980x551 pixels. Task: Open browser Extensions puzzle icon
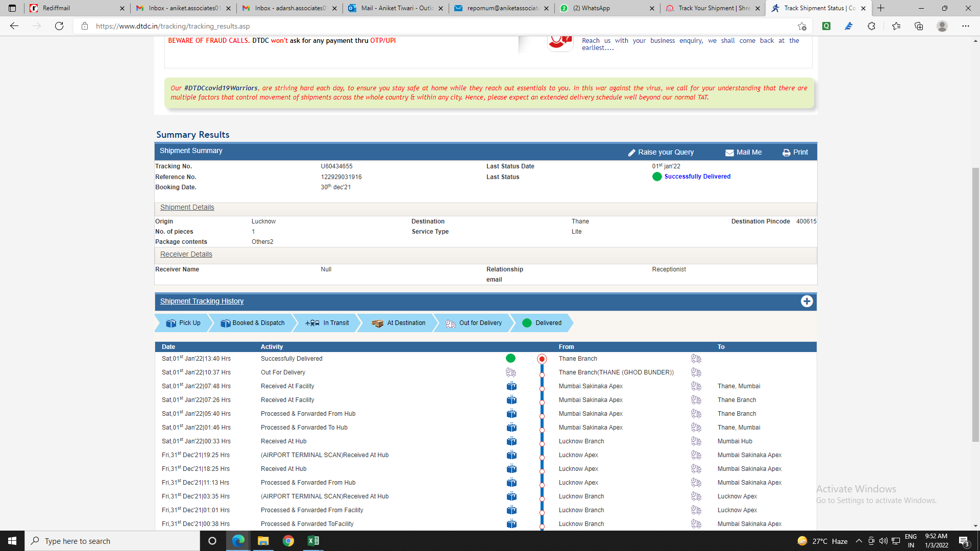(871, 26)
